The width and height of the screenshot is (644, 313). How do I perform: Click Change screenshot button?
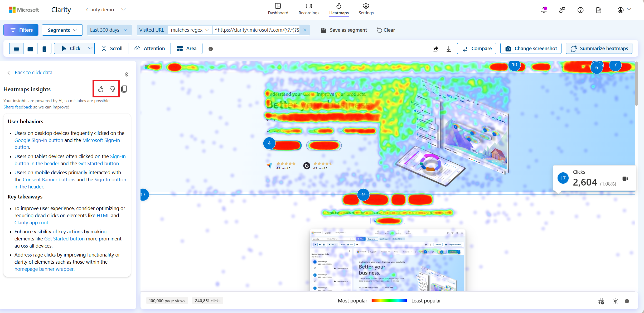tap(531, 49)
